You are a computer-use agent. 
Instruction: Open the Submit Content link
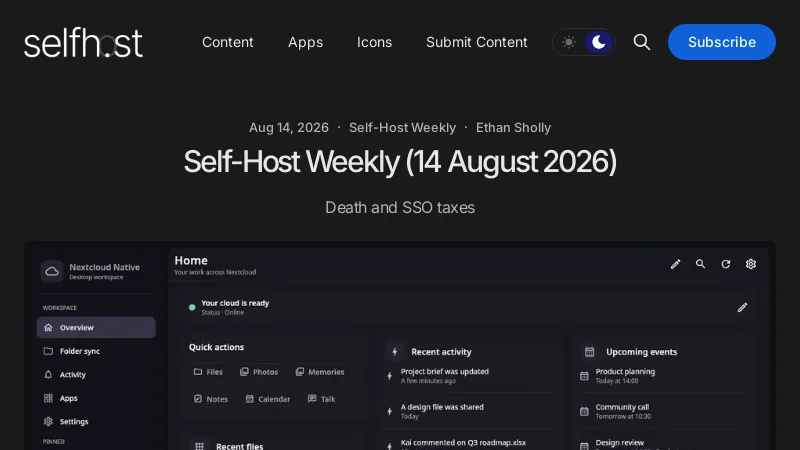tap(477, 42)
